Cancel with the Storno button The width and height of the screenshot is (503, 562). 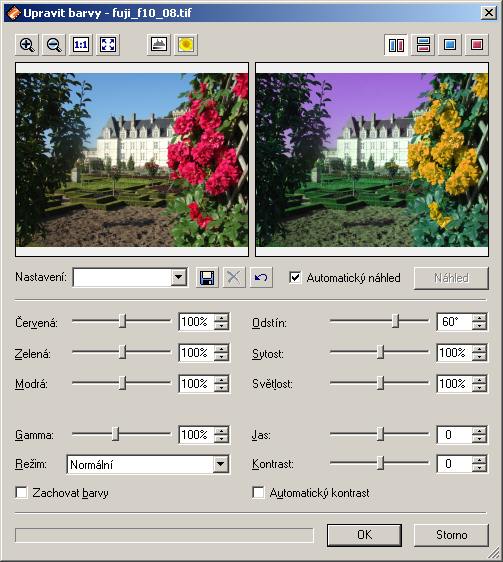click(451, 535)
